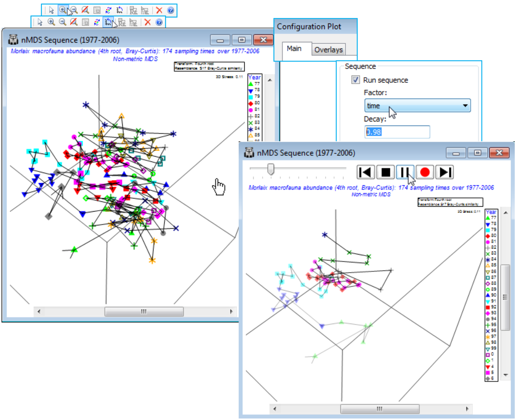Toggle the Run sequence checkbox

point(355,80)
